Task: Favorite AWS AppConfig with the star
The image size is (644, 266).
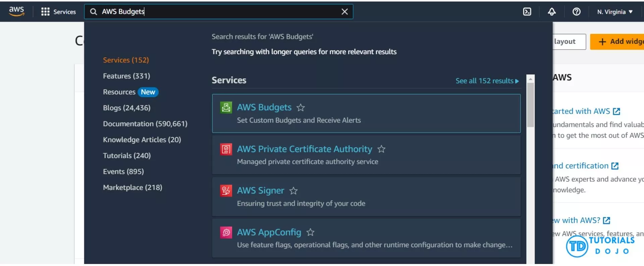Action: [311, 232]
